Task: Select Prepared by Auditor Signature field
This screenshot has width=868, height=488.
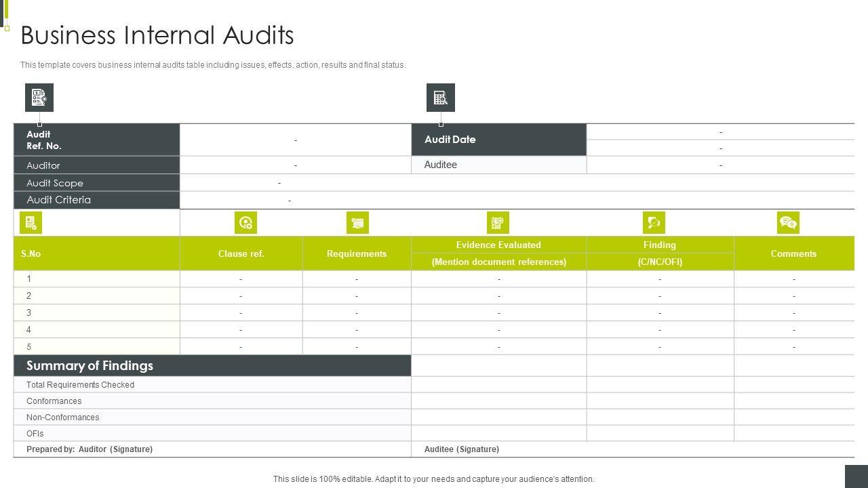Action: click(90, 449)
